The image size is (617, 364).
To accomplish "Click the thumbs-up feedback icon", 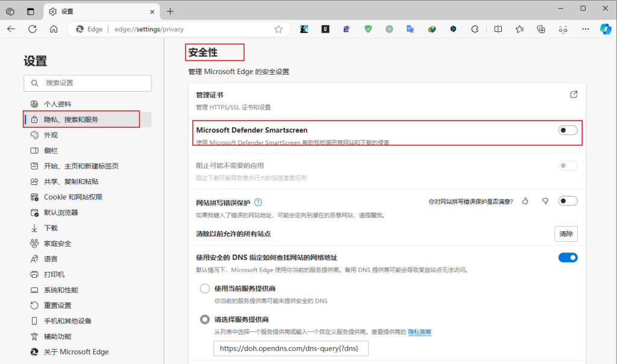I will [x=525, y=201].
